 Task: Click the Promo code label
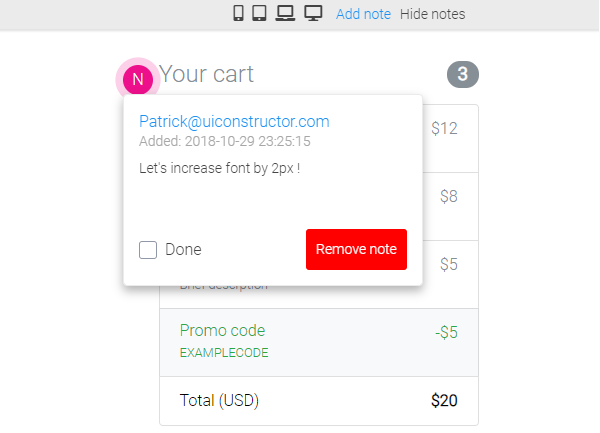click(x=222, y=330)
